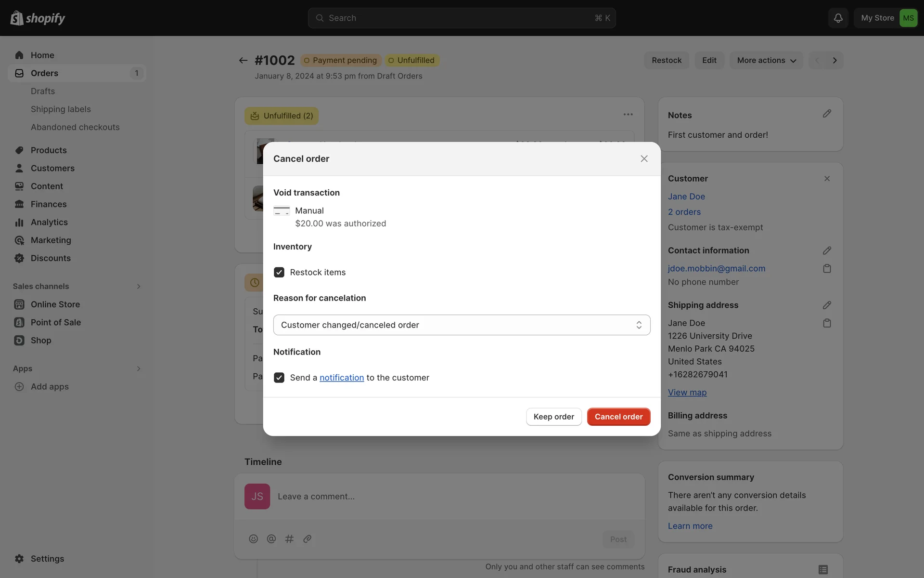
Task: Click the attachment paperclip icon in the comment toolbar
Action: 307,539
